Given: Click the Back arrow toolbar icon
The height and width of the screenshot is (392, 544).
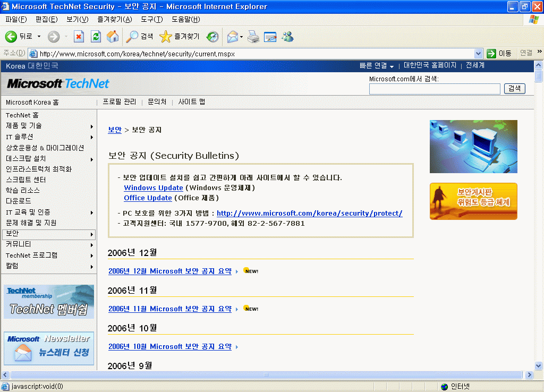Looking at the screenshot, I should 11,37.
